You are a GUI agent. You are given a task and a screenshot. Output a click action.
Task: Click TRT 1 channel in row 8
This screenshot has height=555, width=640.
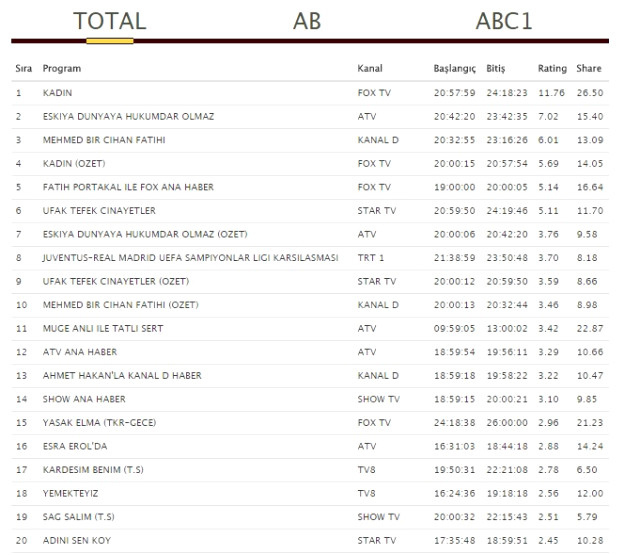[371, 258]
